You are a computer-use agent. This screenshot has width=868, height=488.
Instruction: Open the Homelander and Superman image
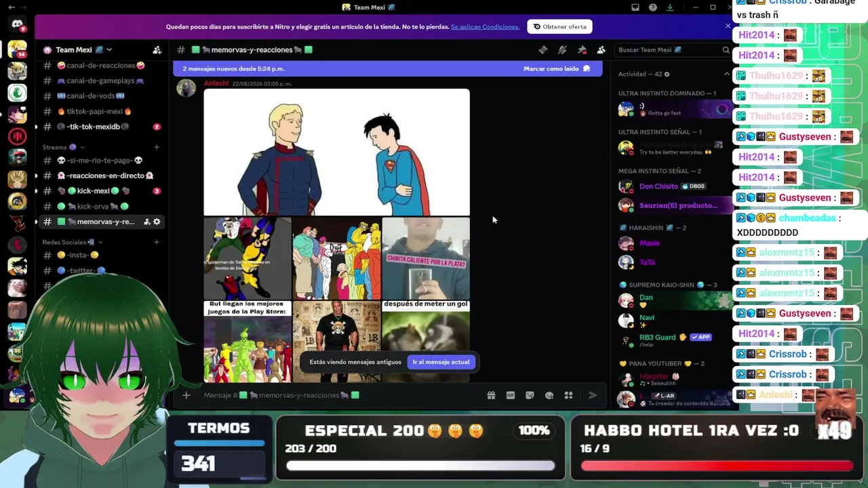coord(337,152)
